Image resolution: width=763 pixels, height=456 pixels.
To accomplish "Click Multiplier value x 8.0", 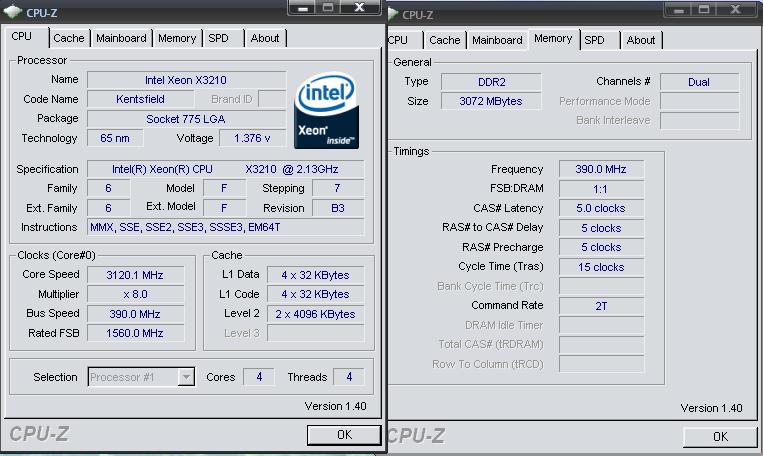I will click(135, 294).
